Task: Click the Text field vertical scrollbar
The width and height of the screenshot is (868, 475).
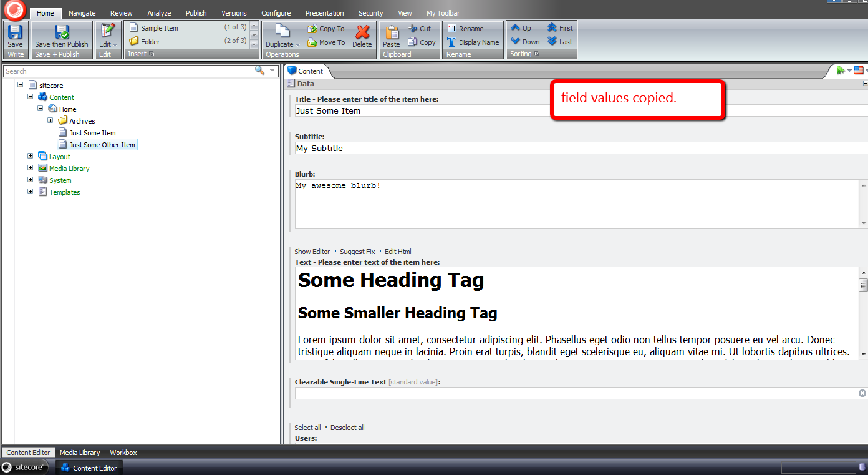Action: pos(863,312)
